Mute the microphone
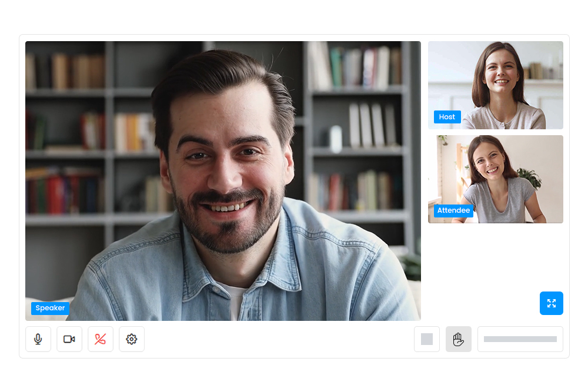Image resolution: width=588 pixels, height=392 pixels. click(x=38, y=339)
